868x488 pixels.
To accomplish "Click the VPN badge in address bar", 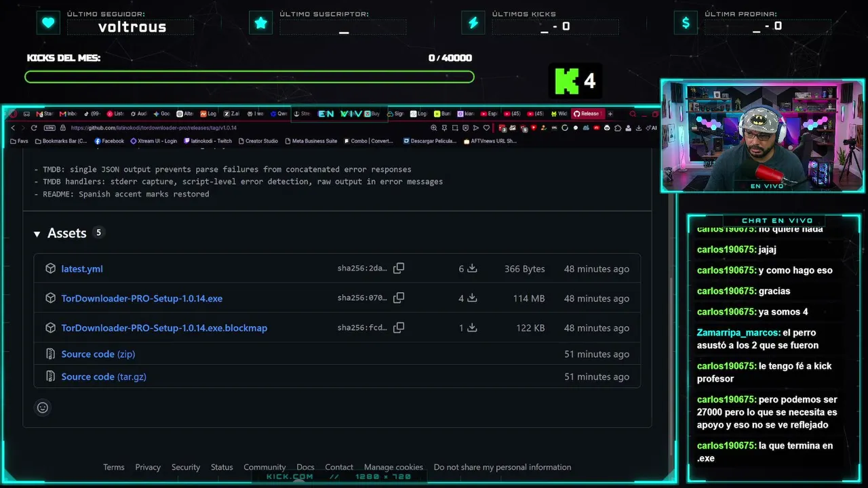I will coord(49,127).
